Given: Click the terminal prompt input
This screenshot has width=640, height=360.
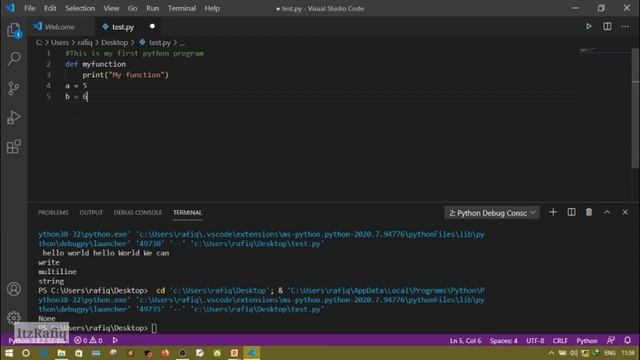Looking at the screenshot, I should tap(154, 328).
